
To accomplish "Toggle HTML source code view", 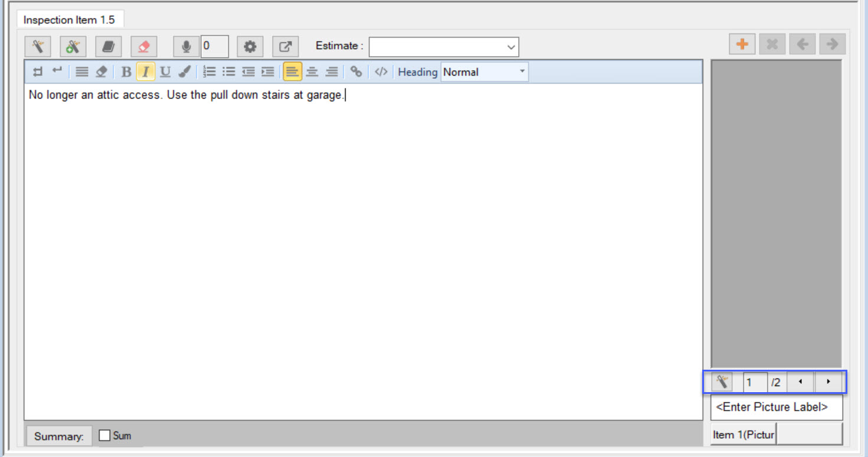I will pyautogui.click(x=381, y=72).
